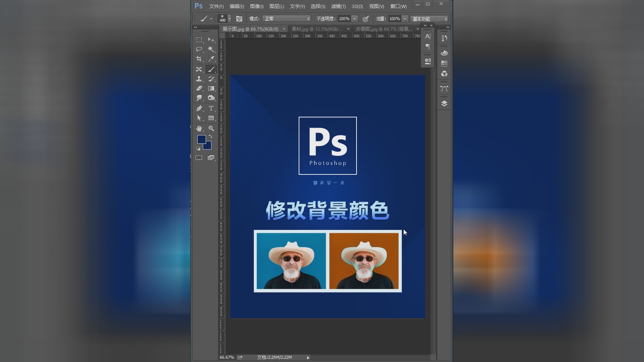The image size is (644, 362).
Task: Open the Layers panel icon
Action: pyautogui.click(x=444, y=103)
